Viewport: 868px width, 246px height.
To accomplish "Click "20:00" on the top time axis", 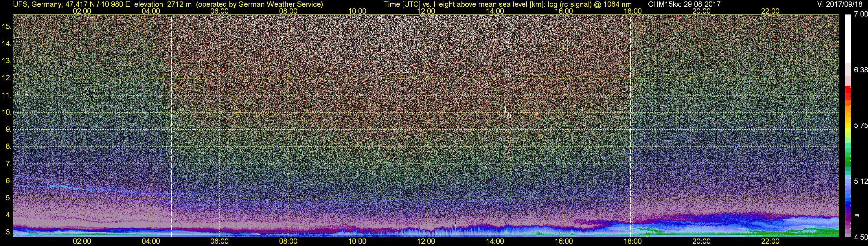I will click(x=702, y=11).
